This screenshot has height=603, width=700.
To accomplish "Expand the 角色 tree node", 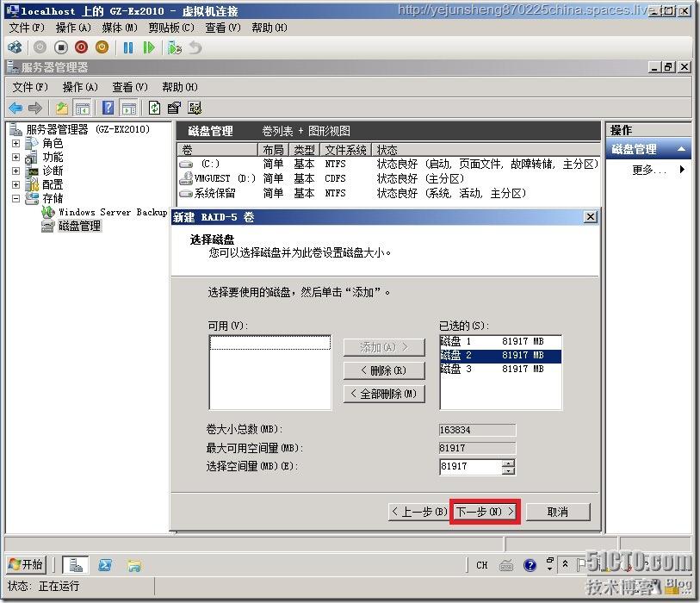I will (x=15, y=143).
